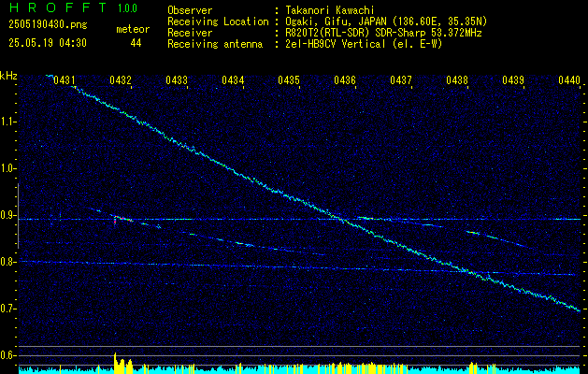This screenshot has height=374, width=588.
Task: Click the kHz axis unit label
Action: pos(8,76)
